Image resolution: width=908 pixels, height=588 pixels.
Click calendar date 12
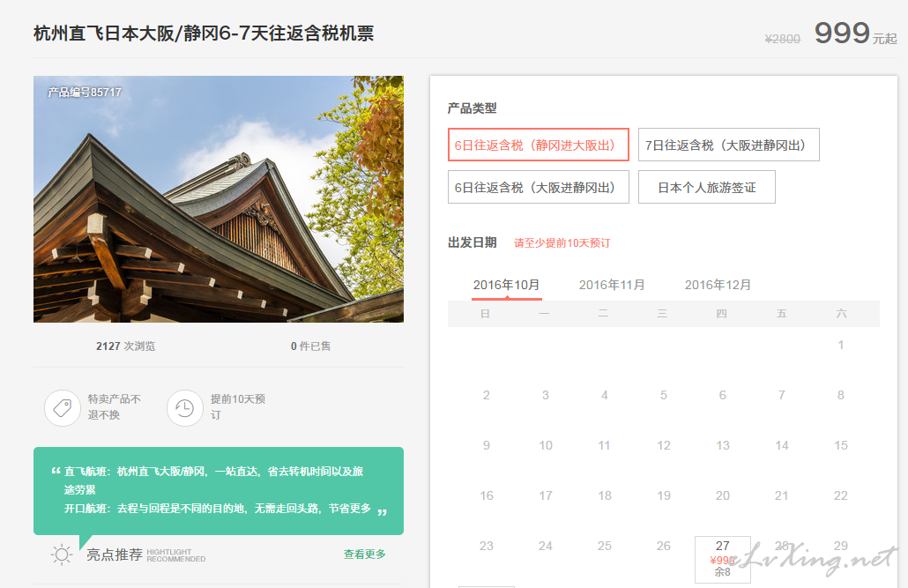pyautogui.click(x=664, y=445)
